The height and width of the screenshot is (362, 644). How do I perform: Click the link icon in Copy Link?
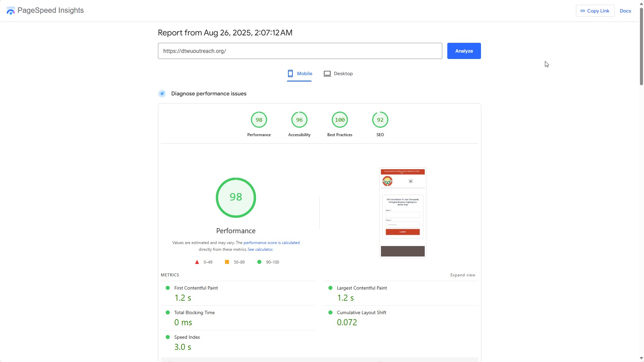[x=583, y=11]
